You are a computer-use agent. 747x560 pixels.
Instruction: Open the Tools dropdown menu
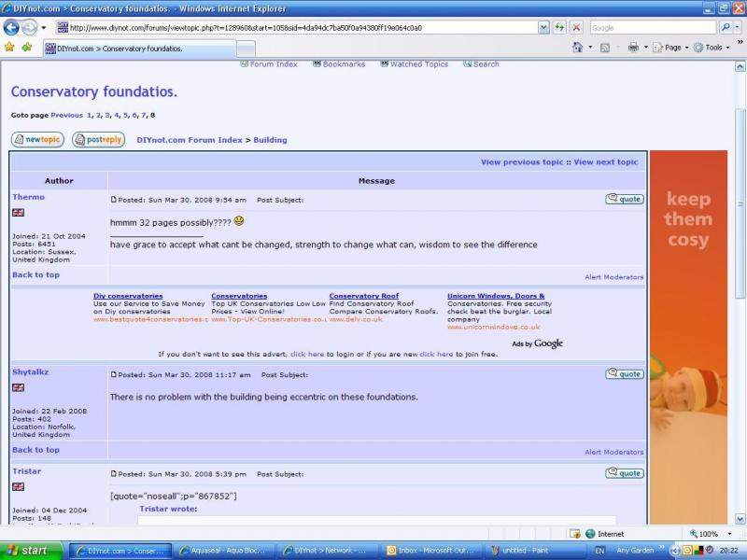713,48
